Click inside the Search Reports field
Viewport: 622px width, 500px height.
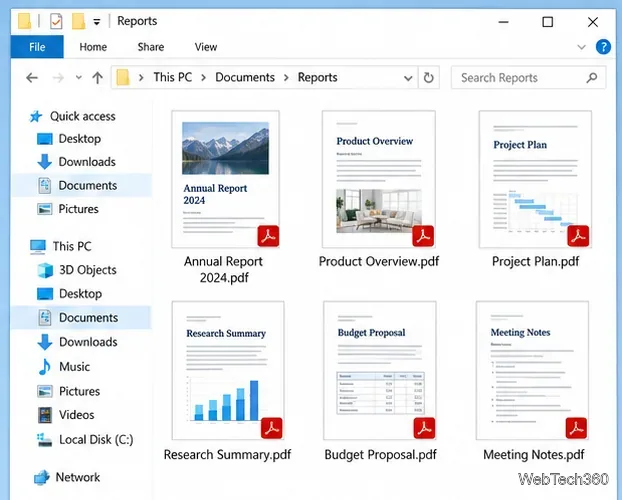click(x=520, y=78)
